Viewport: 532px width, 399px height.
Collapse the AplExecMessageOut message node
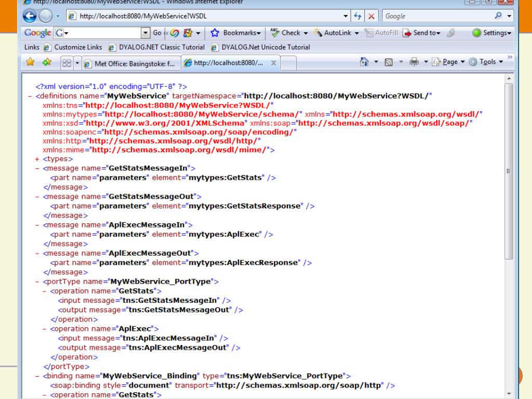click(37, 254)
